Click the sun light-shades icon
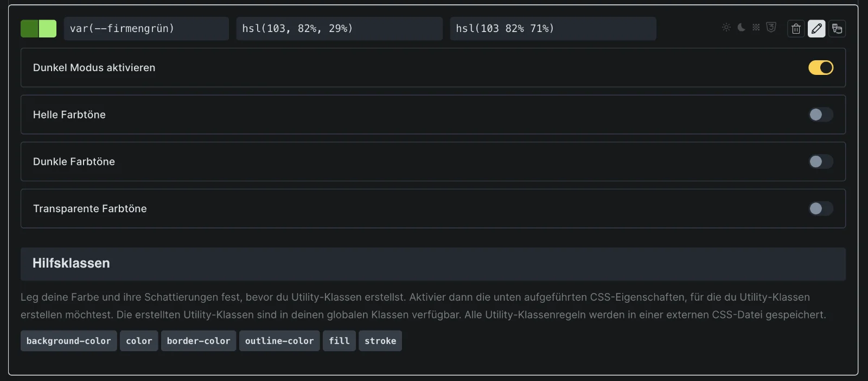This screenshot has width=868, height=381. [726, 28]
